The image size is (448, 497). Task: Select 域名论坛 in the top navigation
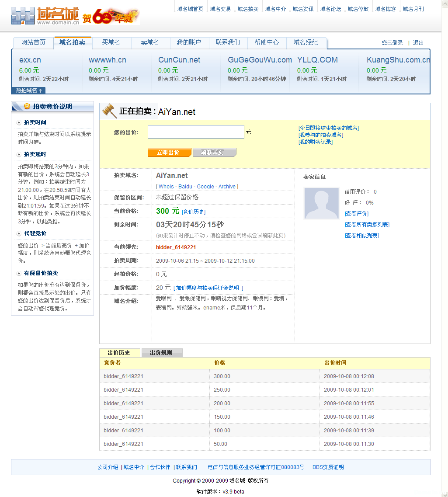pyautogui.click(x=330, y=8)
